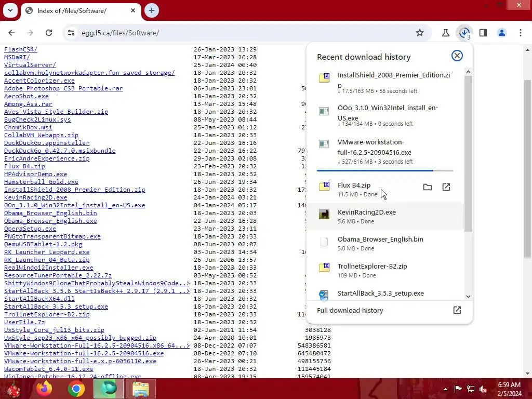Download Adobe_Photoshop_CS3_Portable.rar link
Viewport: 532px width, 399px height.
63,88
